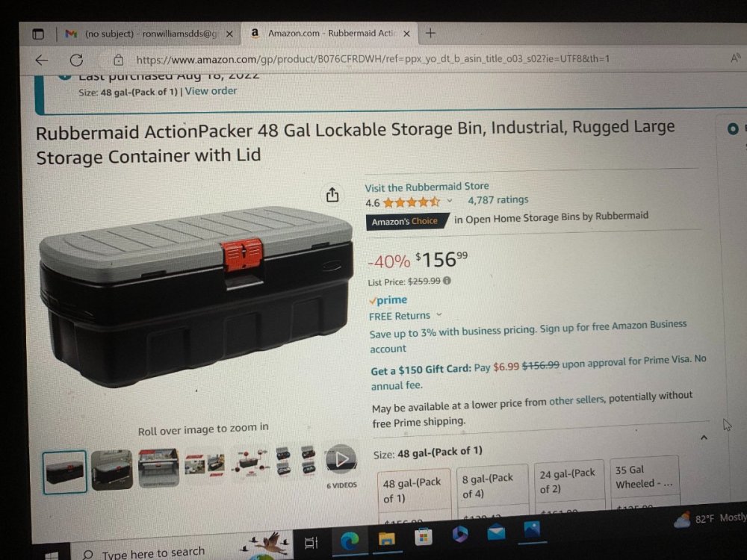Open the tab actions menu icon

click(x=38, y=34)
